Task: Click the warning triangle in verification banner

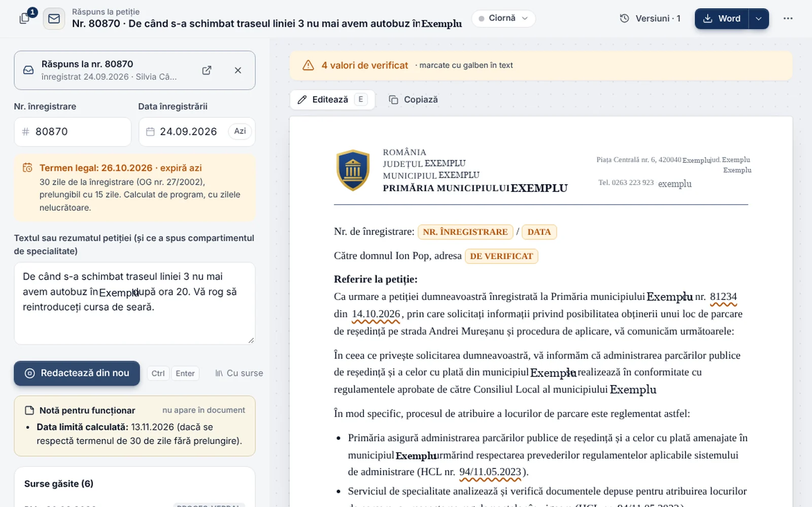Action: tap(308, 65)
